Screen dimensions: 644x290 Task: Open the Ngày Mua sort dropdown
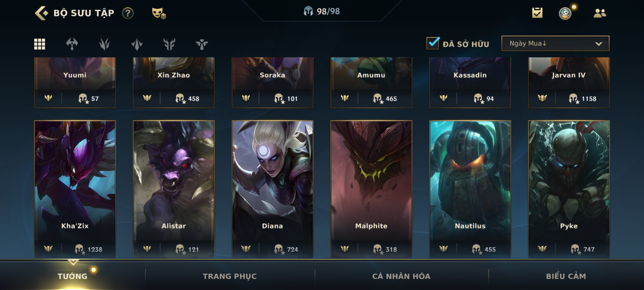pyautogui.click(x=555, y=43)
